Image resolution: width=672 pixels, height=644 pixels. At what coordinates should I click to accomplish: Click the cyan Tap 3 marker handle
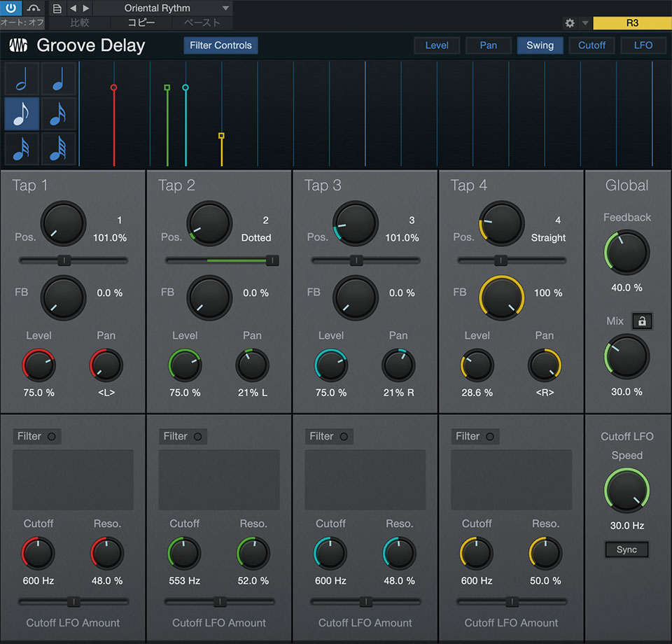click(x=185, y=87)
